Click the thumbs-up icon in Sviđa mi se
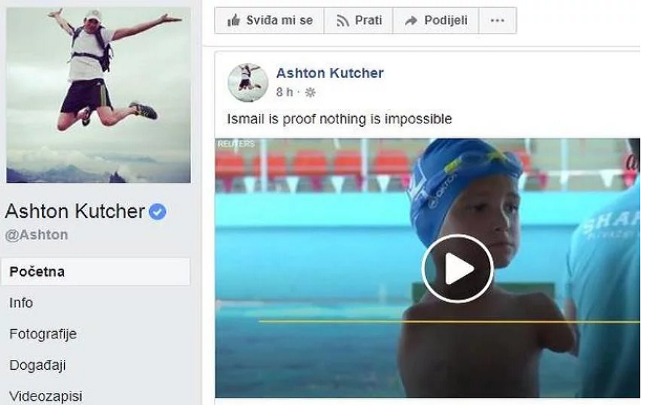 [x=233, y=20]
